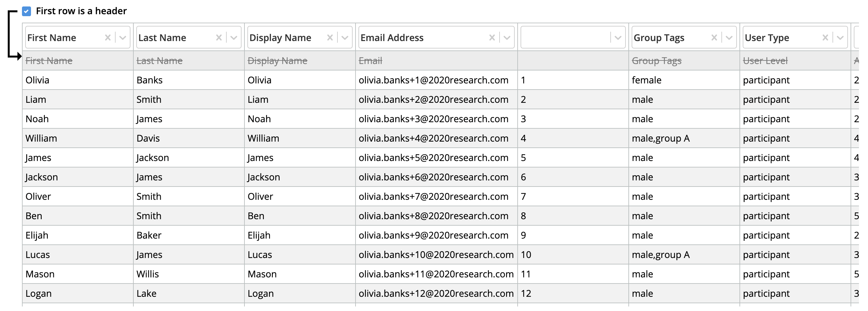Click Lucas's 'male,group A' tag cell

684,255
